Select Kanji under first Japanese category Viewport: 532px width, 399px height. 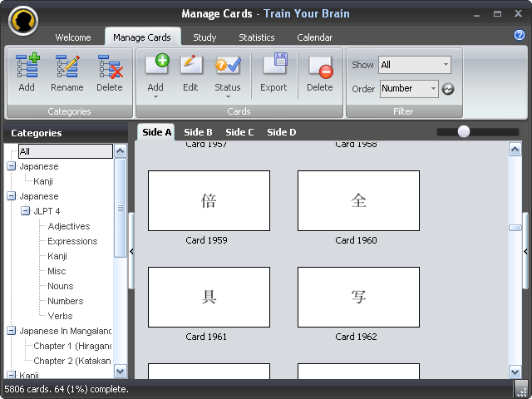coord(43,181)
